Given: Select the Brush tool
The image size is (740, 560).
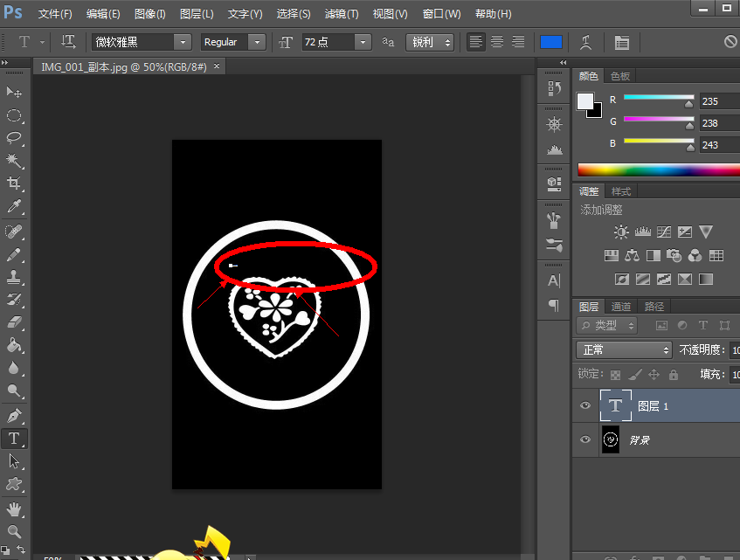Looking at the screenshot, I should click(x=14, y=255).
